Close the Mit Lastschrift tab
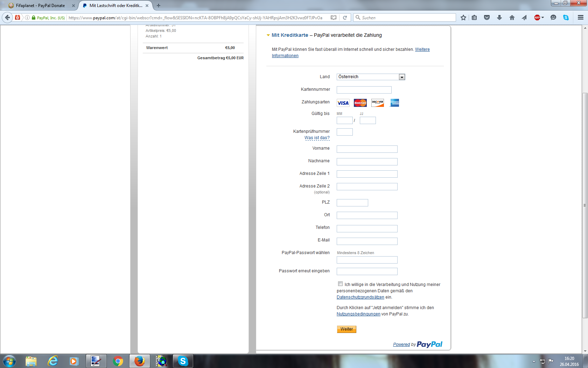 click(x=147, y=6)
